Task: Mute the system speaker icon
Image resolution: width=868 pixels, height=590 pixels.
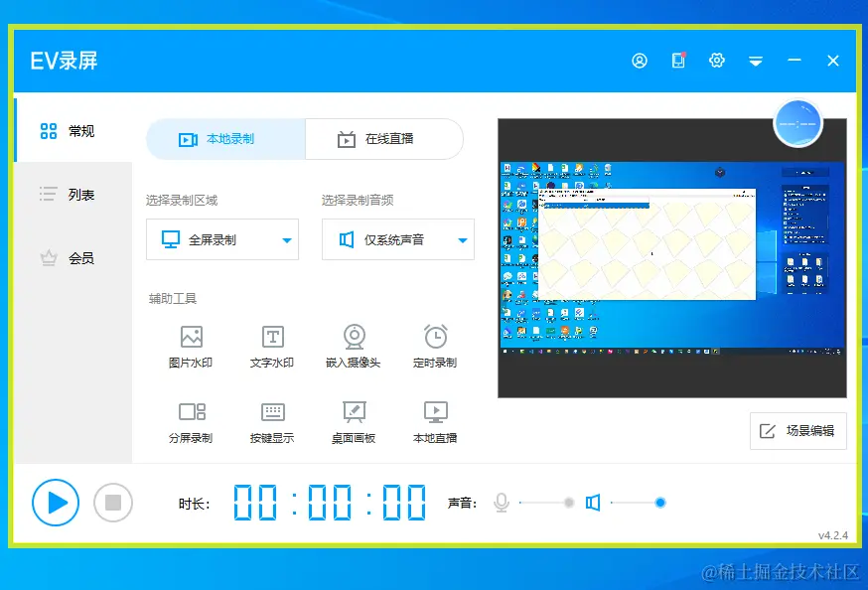Action: pyautogui.click(x=593, y=503)
